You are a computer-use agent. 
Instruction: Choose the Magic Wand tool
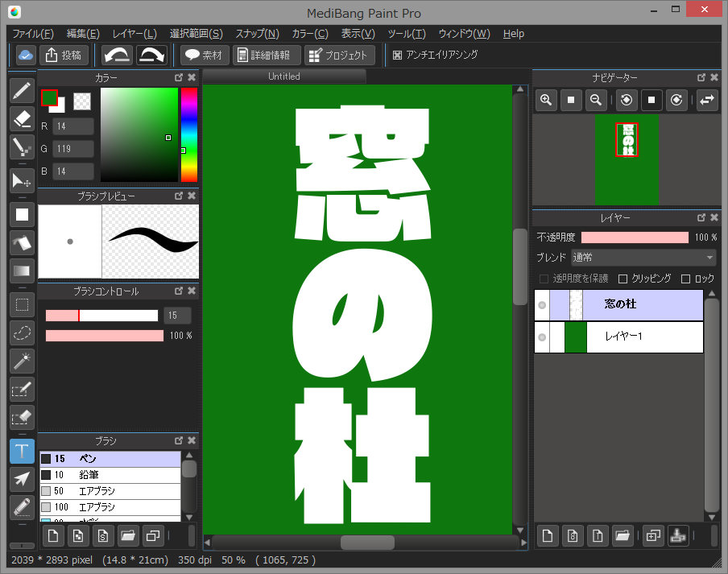click(x=22, y=361)
